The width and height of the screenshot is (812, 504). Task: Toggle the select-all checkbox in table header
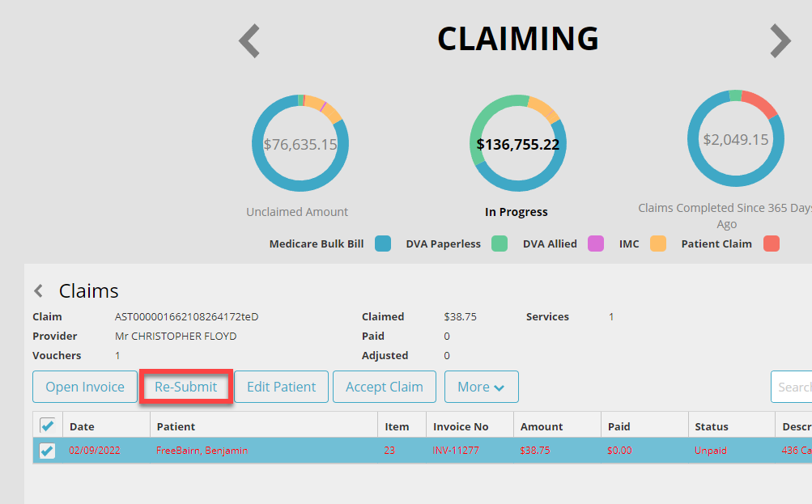47,426
